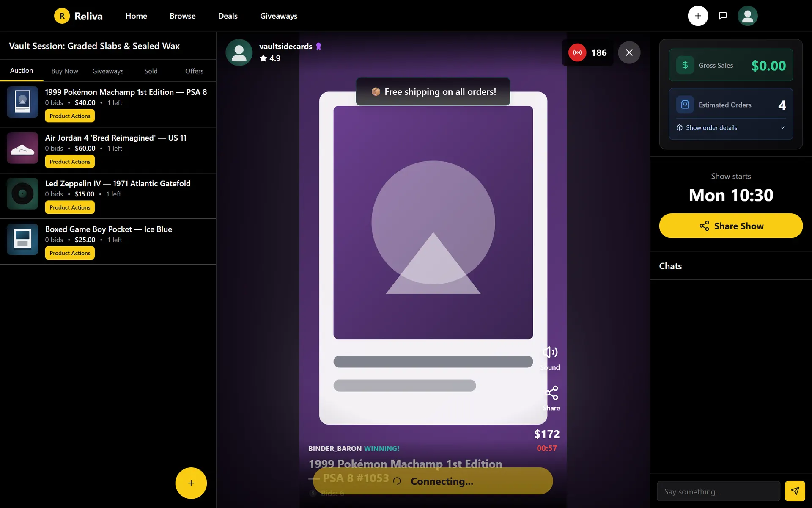Viewport: 812px width, 508px height.
Task: Select 'Boxed Game Boy Pocket — Ice Blue' title
Action: click(x=109, y=229)
